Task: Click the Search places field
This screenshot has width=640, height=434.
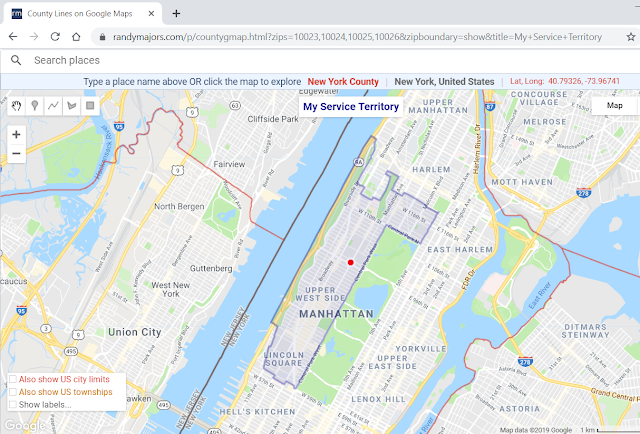Action: pos(318,60)
